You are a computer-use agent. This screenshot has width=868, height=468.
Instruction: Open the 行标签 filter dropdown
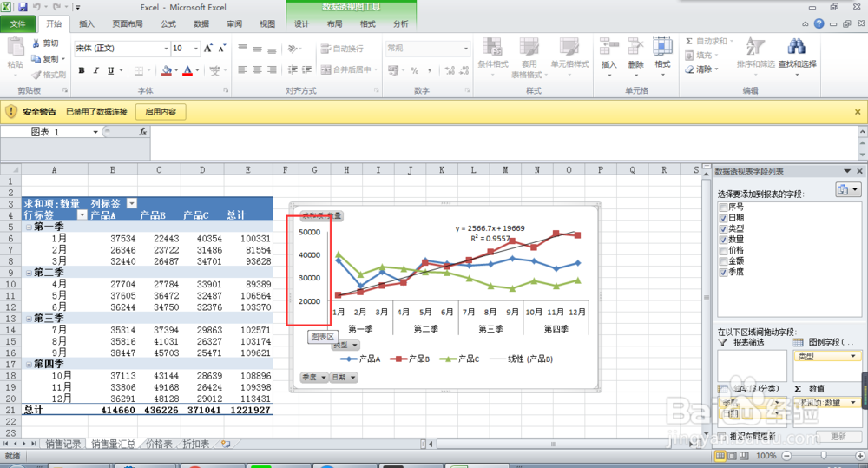pyautogui.click(x=82, y=214)
